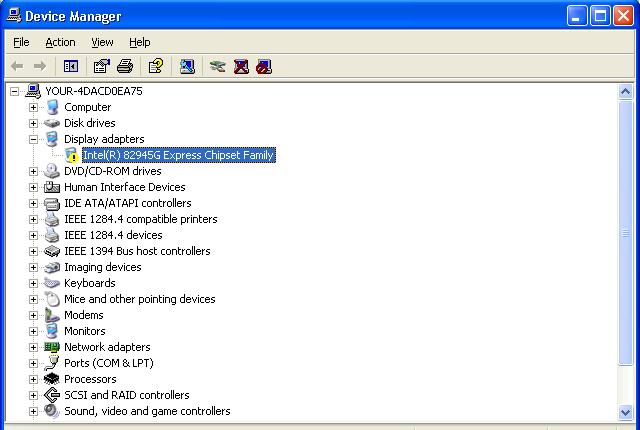Image resolution: width=640 pixels, height=430 pixels.
Task: Click the Back arrow toolbar icon
Action: [x=17, y=66]
